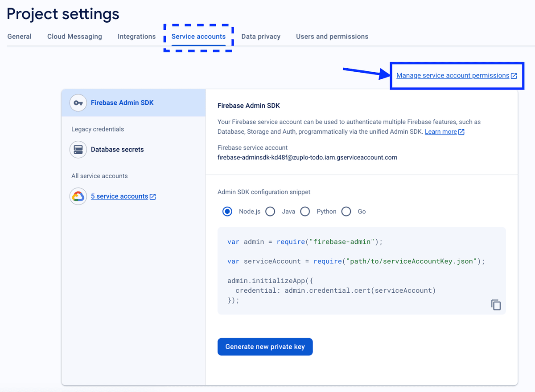Viewport: 535px width, 392px height.
Task: Choose Python as the snippet language
Action: 305,211
